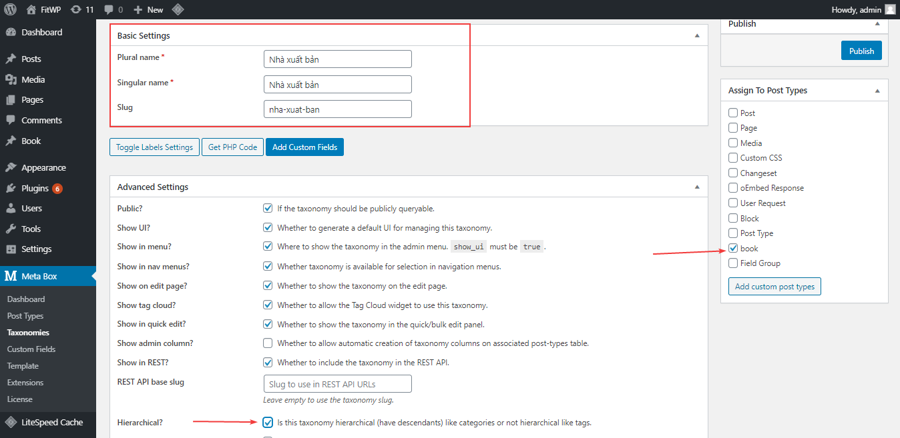Collapse the Basic Settings panel arrow
This screenshot has height=438, width=900.
697,36
